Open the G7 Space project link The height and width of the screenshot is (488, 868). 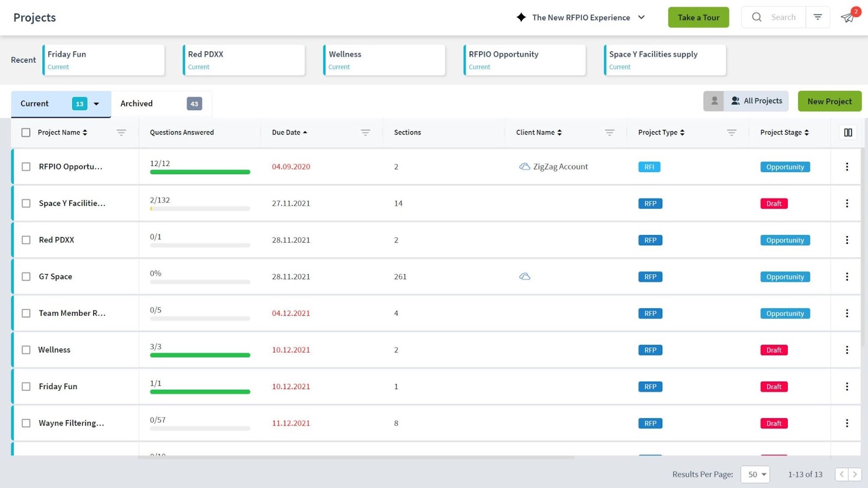(55, 276)
